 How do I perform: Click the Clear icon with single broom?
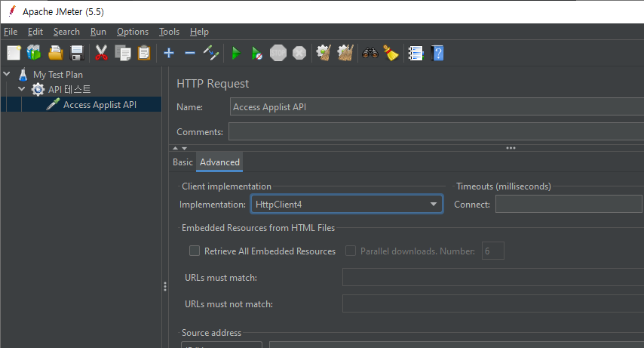[x=324, y=53]
